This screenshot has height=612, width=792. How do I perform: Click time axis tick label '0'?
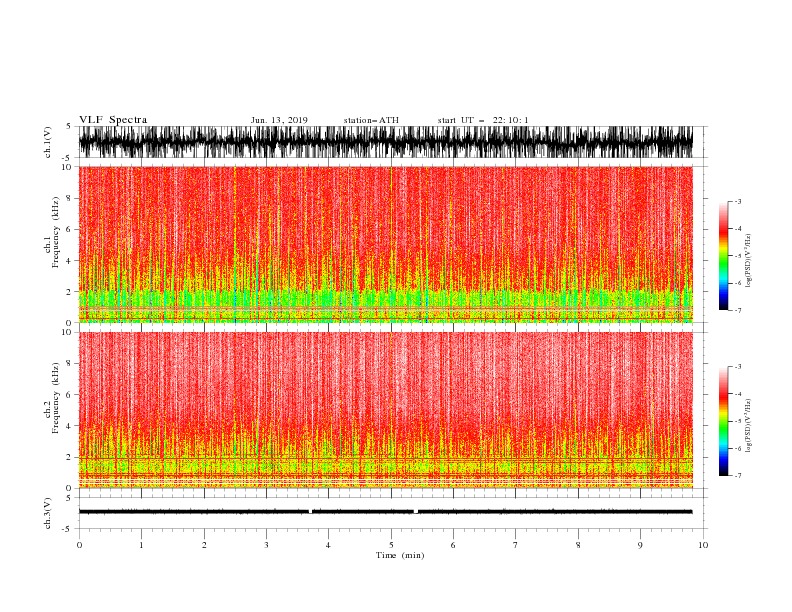point(79,545)
